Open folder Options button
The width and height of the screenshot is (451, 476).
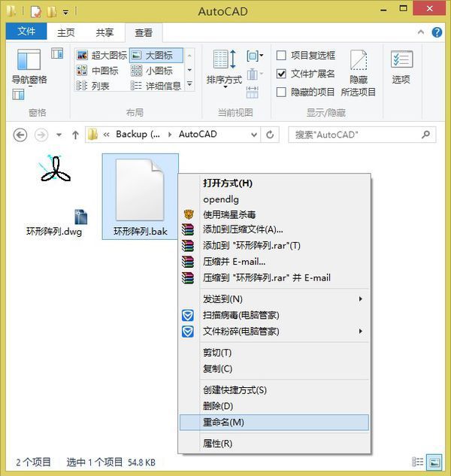[401, 68]
